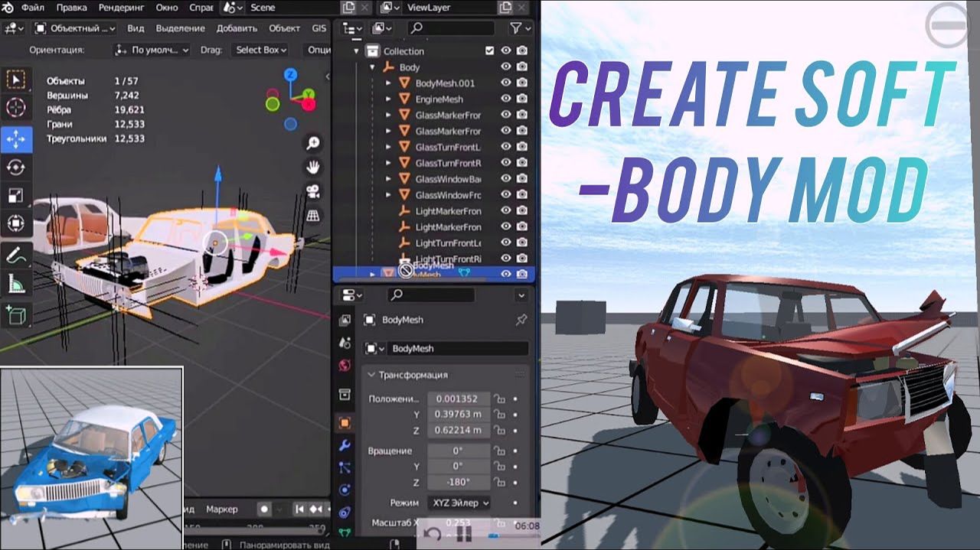This screenshot has width=980, height=550.
Task: Click the video progress bar near 06:08
Action: 513,536
